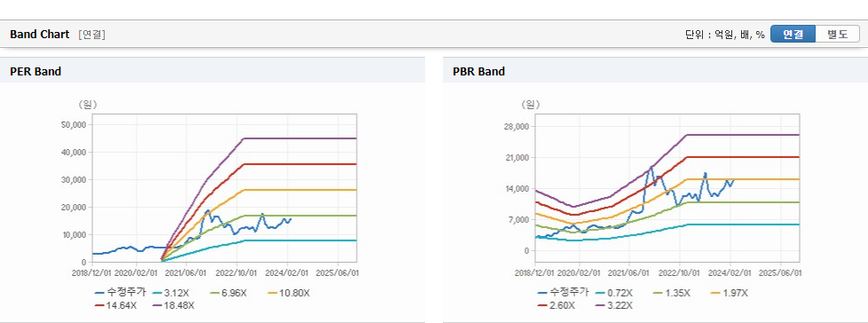Click the 단위 : 억원, 배, % label
The height and width of the screenshot is (323, 868).
pos(724,35)
